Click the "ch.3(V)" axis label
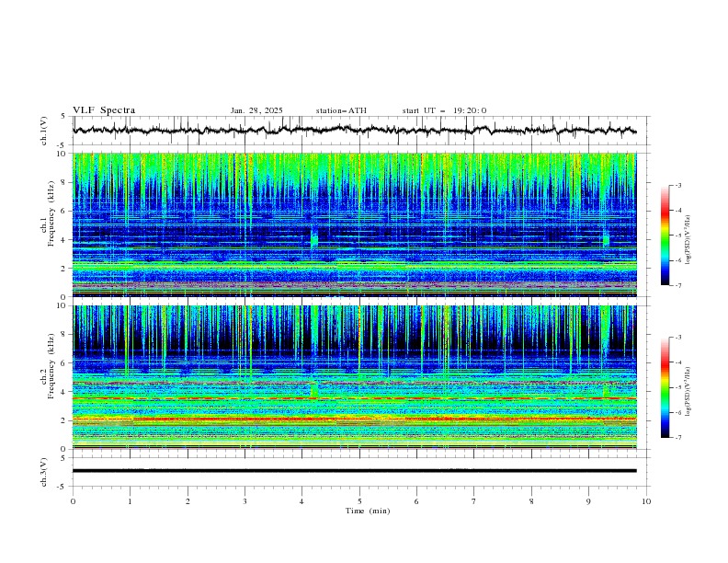This screenshot has height=563, width=728. [44, 472]
